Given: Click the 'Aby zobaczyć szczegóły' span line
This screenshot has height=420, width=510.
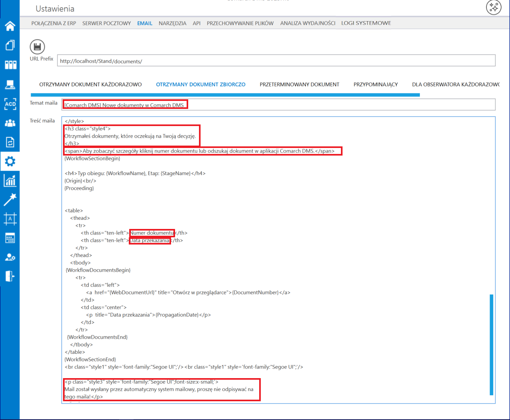Looking at the screenshot, I should pos(199,151).
